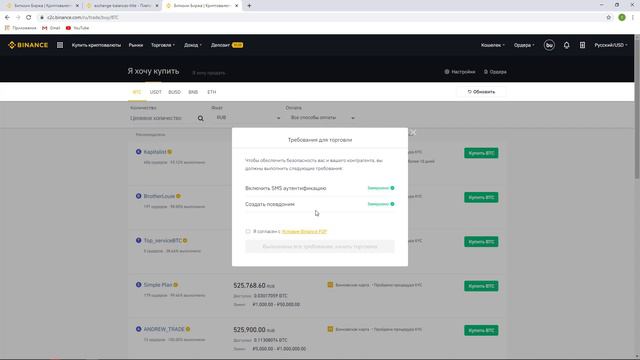Select the BTC tab
The image size is (640, 360).
coord(137,92)
